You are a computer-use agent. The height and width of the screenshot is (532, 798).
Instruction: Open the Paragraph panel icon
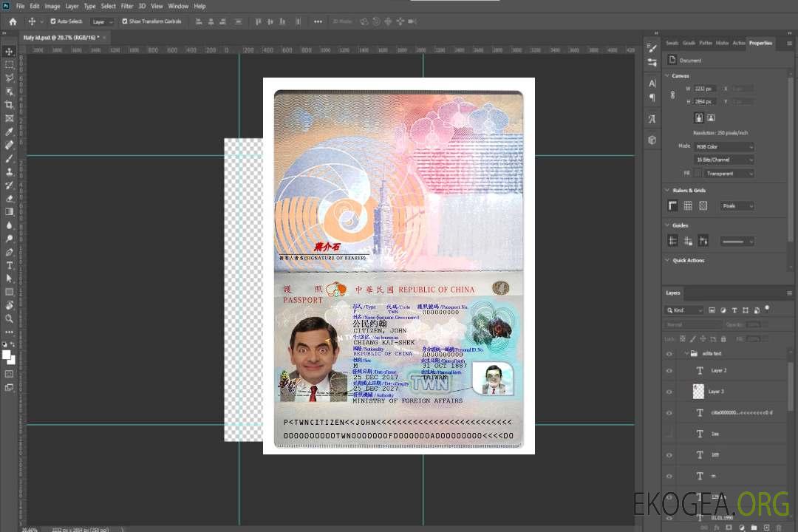click(652, 98)
